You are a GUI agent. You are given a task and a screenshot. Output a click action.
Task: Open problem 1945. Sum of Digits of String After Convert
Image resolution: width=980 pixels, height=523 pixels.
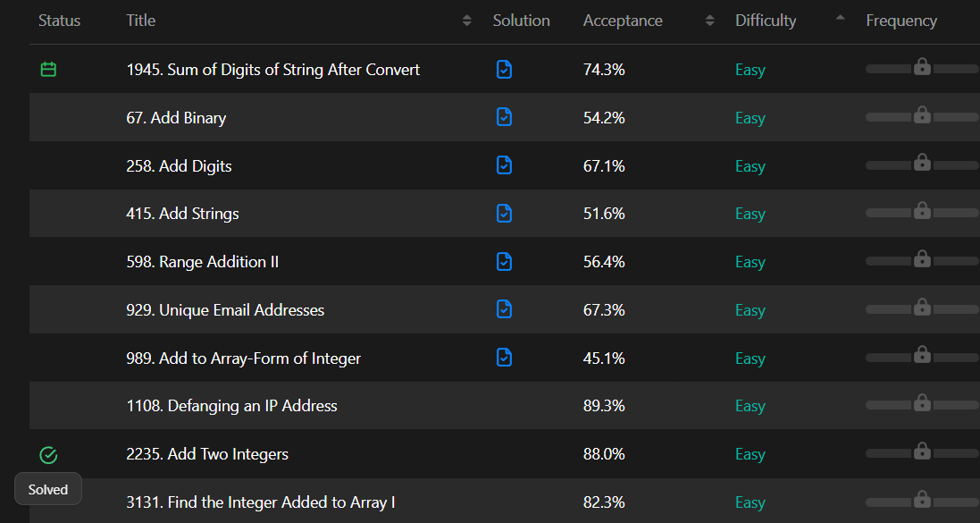273,70
